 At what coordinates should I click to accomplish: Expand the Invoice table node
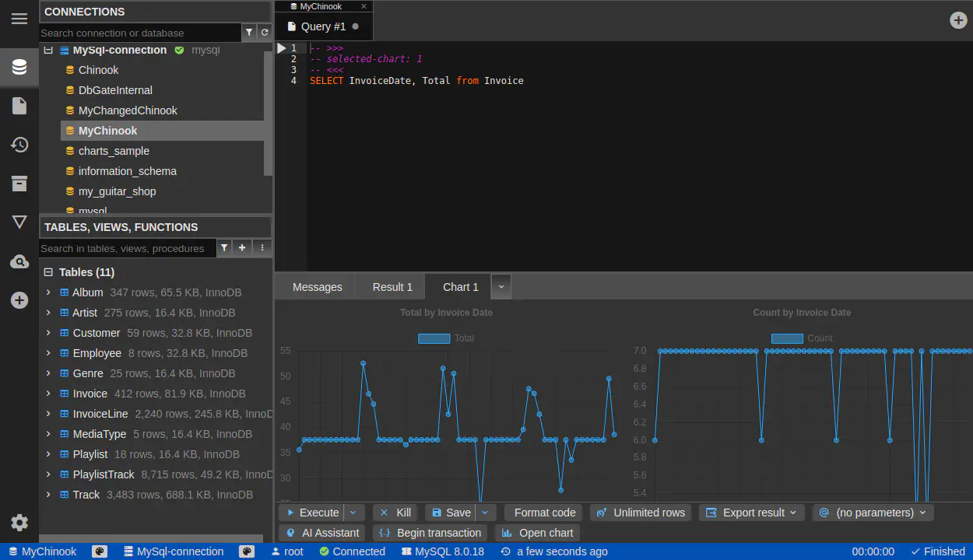(x=48, y=394)
